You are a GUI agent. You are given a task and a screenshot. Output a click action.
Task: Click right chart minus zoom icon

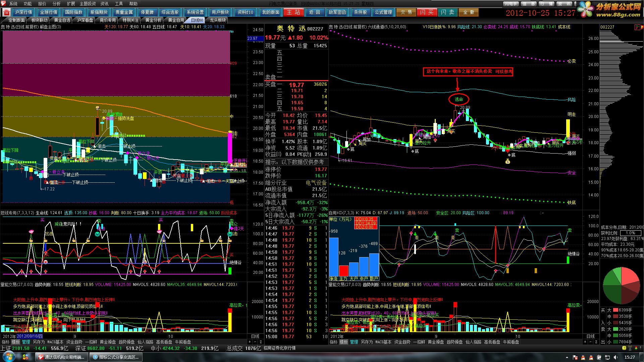click(x=590, y=342)
